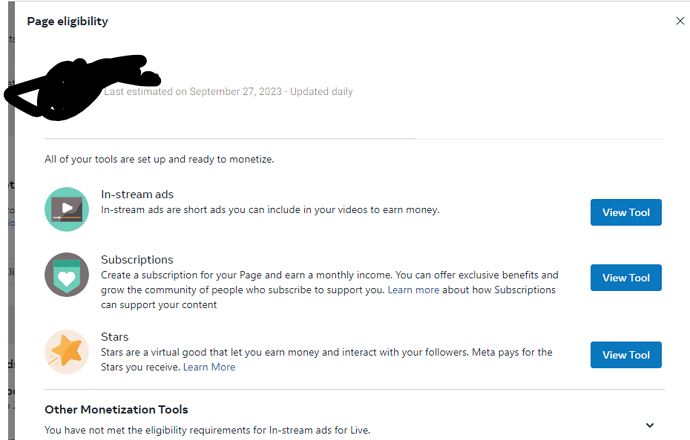Open View Tool for In-stream ads

pyautogui.click(x=626, y=213)
